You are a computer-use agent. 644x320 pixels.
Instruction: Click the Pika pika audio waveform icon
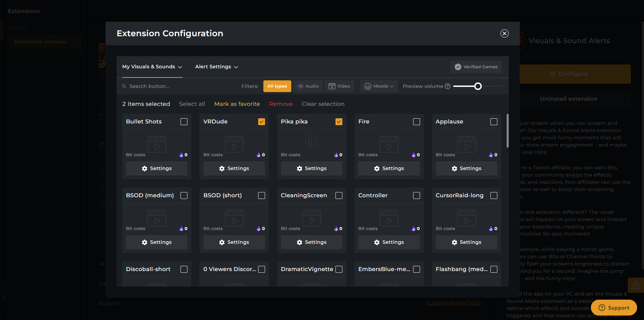coord(312,142)
